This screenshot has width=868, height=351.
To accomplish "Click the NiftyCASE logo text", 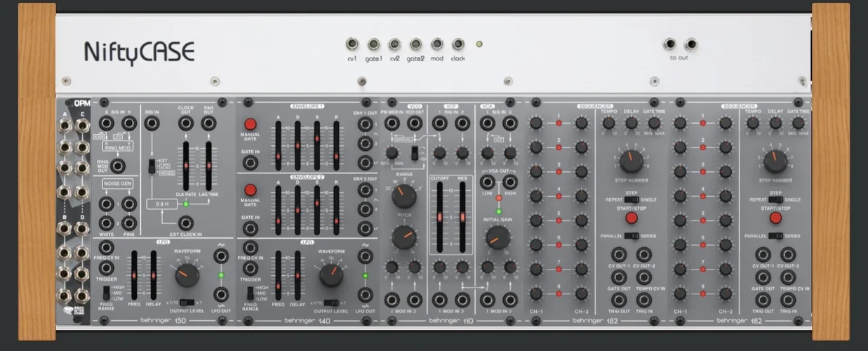I will (139, 52).
